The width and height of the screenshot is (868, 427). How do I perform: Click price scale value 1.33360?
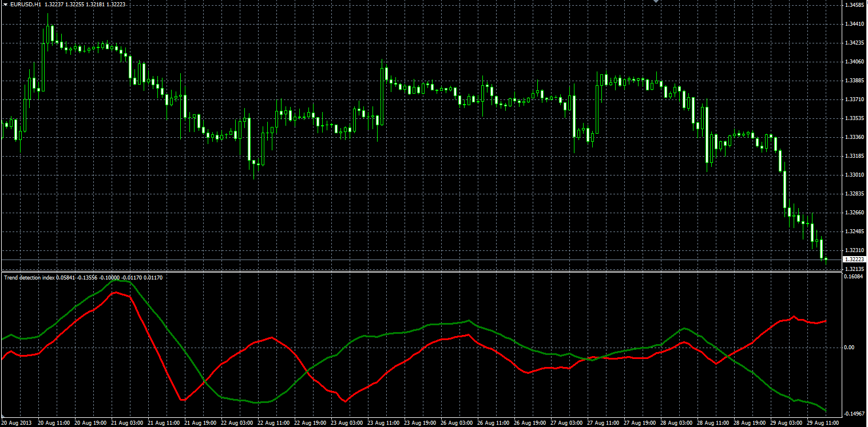854,137
